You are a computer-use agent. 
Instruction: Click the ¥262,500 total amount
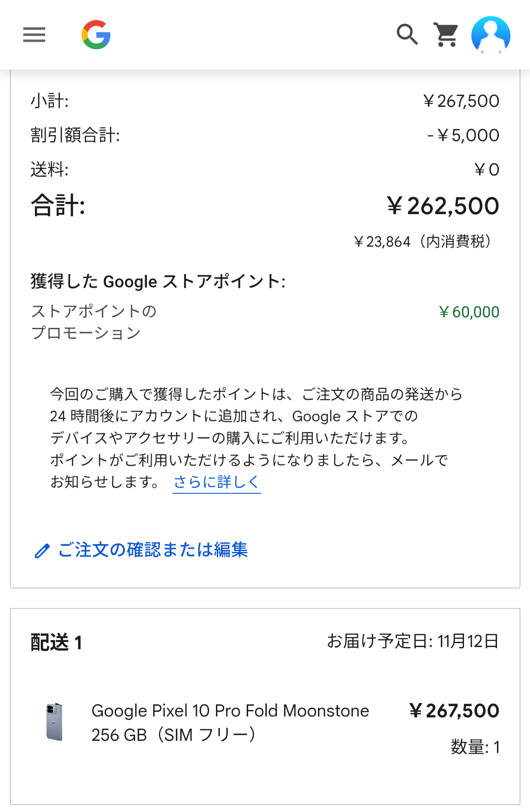443,206
